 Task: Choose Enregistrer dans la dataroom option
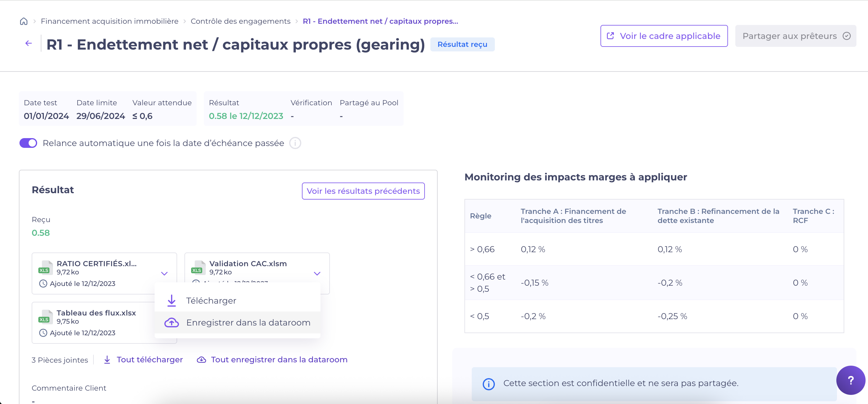coord(248,322)
